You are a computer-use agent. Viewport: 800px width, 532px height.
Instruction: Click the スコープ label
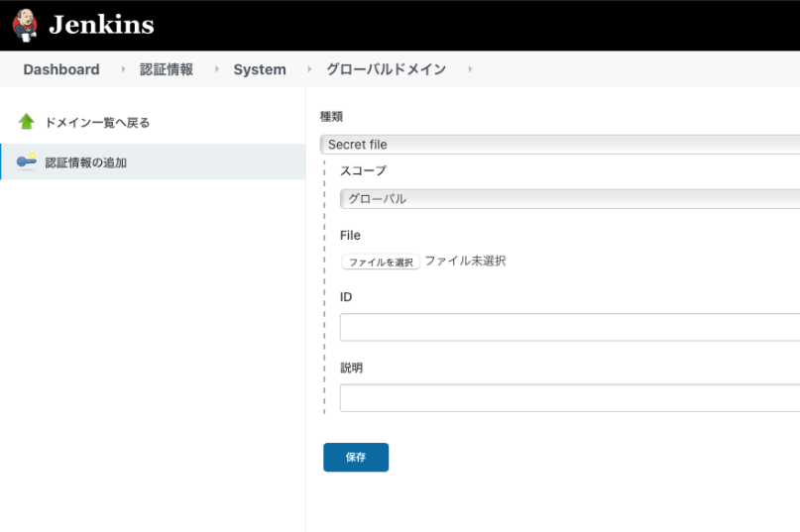click(363, 170)
